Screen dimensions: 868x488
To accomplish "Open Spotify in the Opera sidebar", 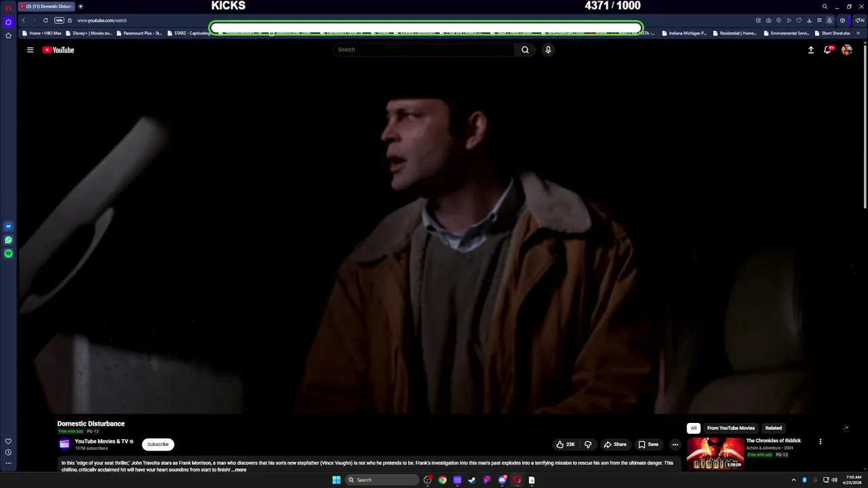I will coord(8,253).
